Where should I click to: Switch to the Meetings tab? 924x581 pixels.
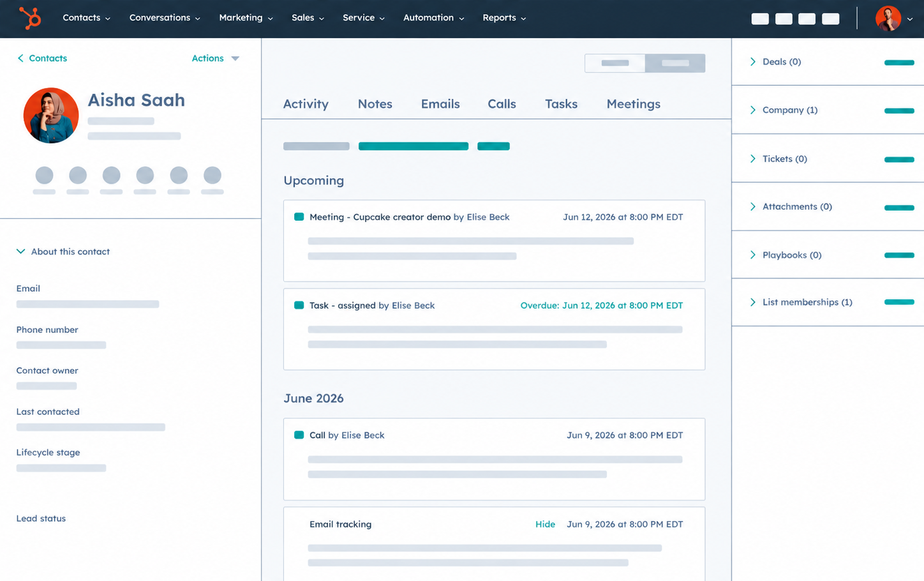coord(634,104)
